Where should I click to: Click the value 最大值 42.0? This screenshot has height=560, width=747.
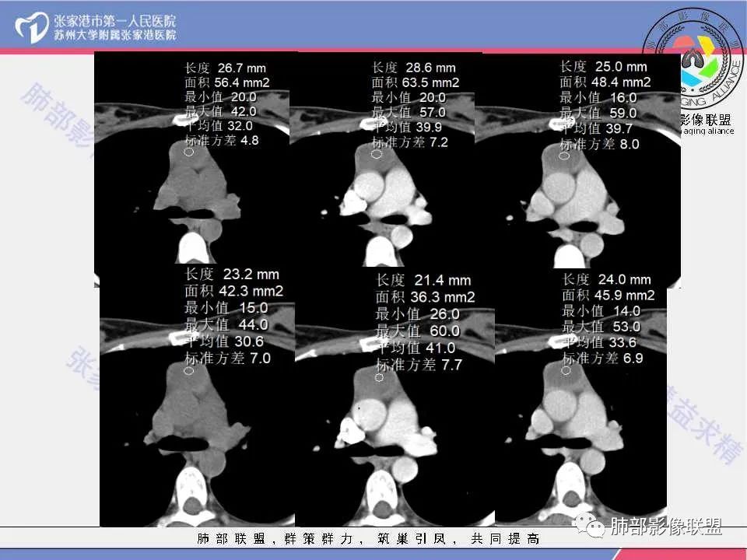[220, 111]
